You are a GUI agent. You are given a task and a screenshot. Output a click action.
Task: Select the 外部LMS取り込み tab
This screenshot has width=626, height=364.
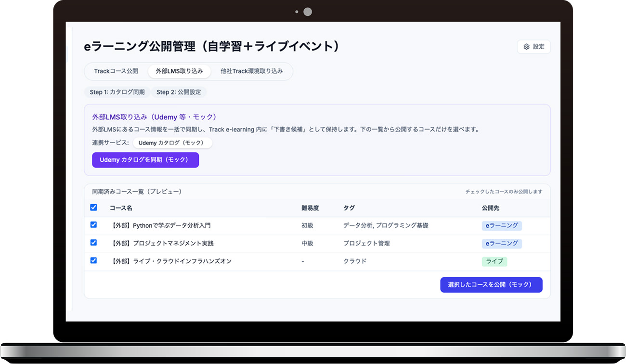(179, 71)
